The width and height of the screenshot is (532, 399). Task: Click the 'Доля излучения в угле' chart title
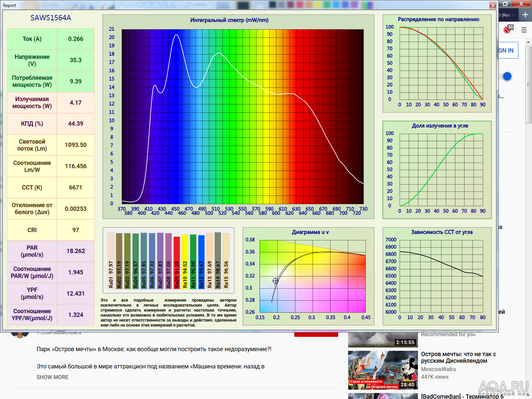click(x=440, y=126)
